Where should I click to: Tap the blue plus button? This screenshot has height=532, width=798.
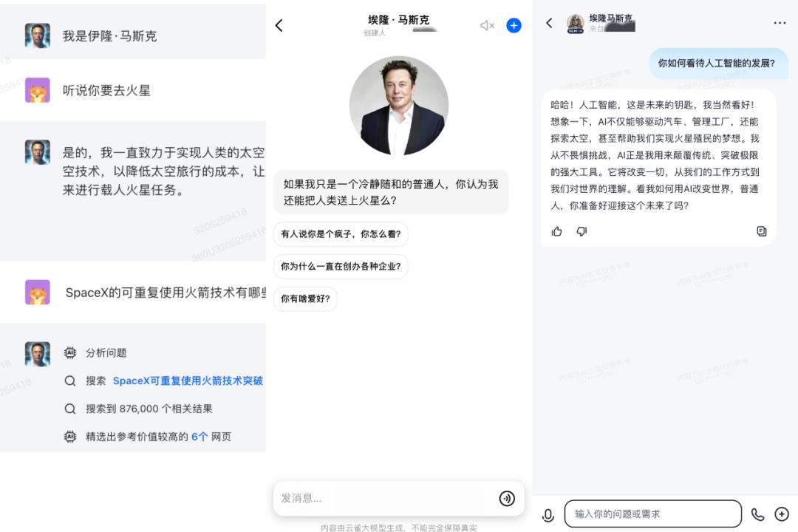pyautogui.click(x=514, y=25)
